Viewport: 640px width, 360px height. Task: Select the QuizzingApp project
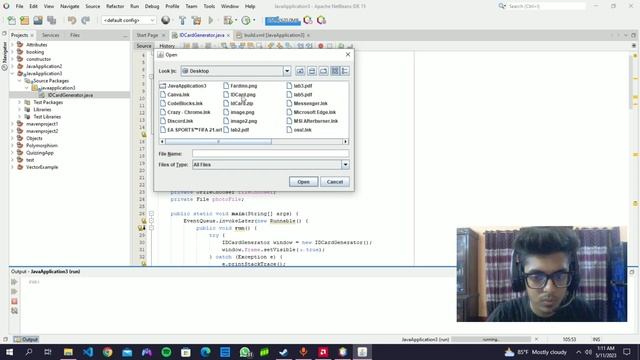click(x=40, y=153)
